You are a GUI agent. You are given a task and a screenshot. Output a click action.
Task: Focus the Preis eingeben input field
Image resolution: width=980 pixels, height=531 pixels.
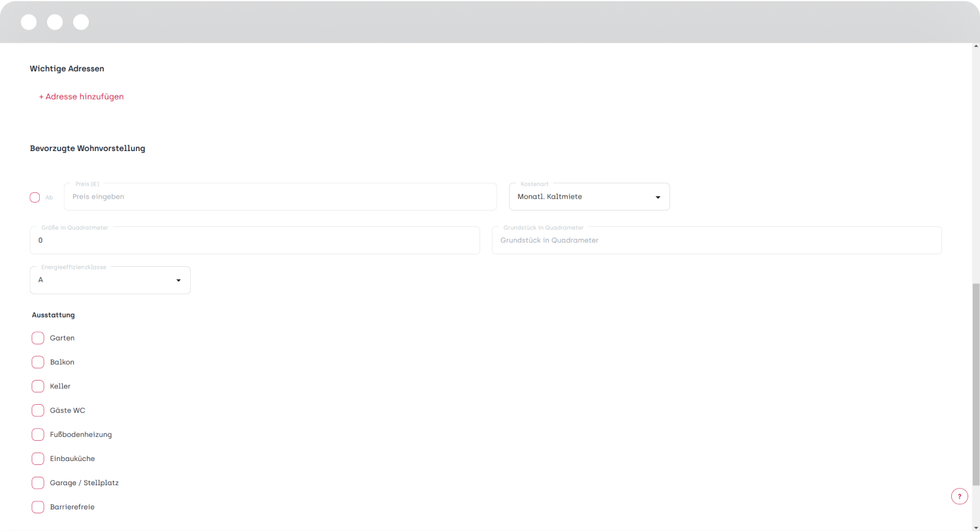pyautogui.click(x=280, y=197)
